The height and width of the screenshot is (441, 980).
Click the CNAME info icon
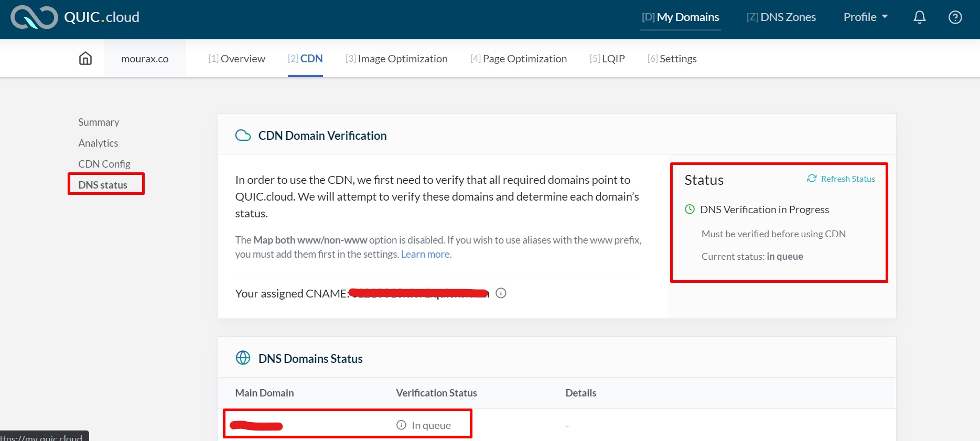tap(501, 293)
